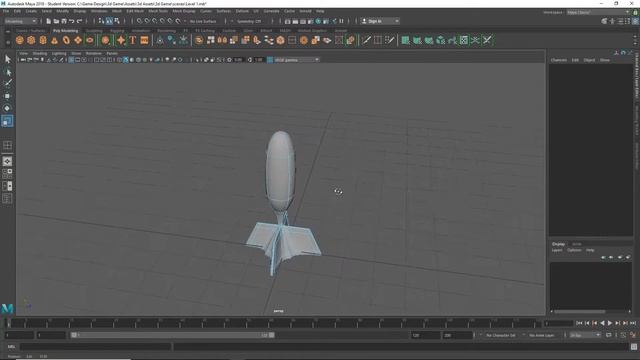Viewport: 640px width, 360px height.
Task: Open the viewport Shading menu
Action: tap(40, 53)
